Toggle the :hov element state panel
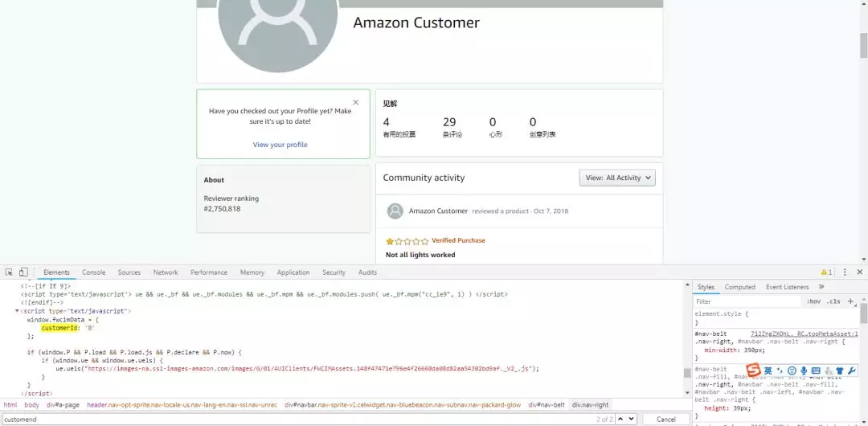The height and width of the screenshot is (426, 868). coord(814,301)
